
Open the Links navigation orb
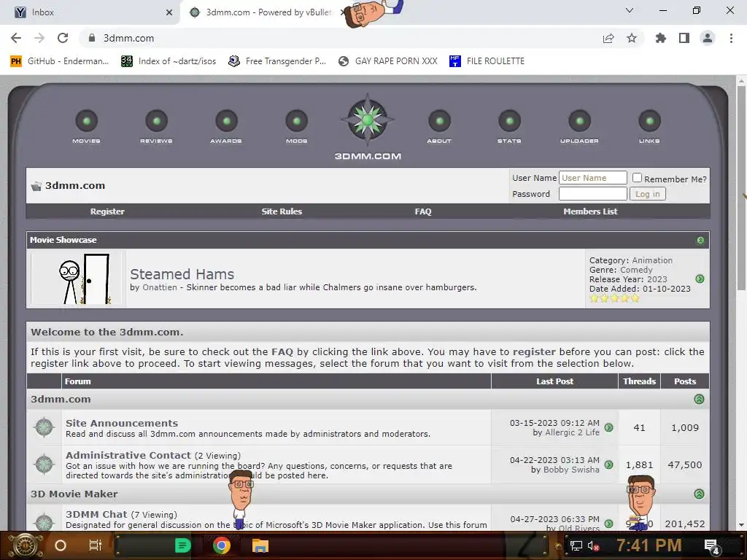coord(649,121)
